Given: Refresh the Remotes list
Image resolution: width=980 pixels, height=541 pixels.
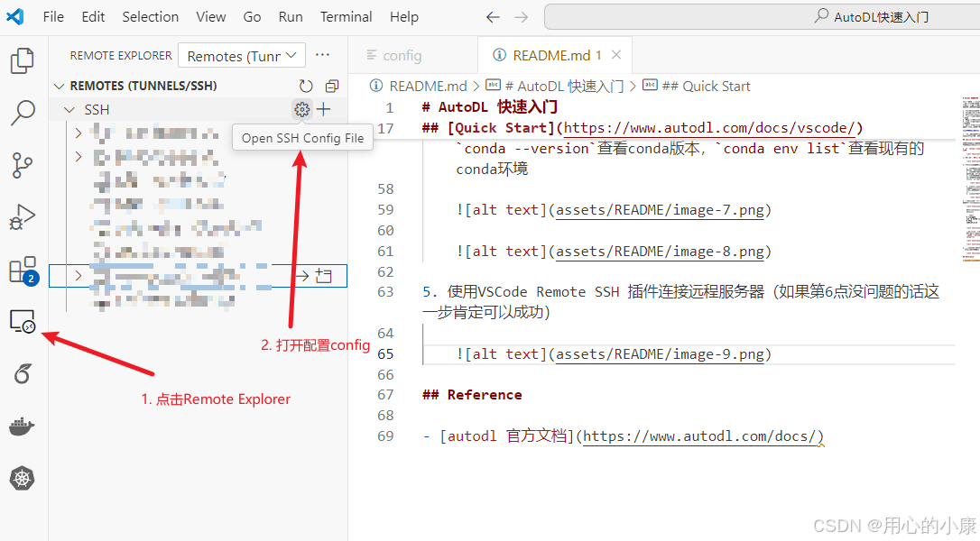Looking at the screenshot, I should [x=306, y=86].
